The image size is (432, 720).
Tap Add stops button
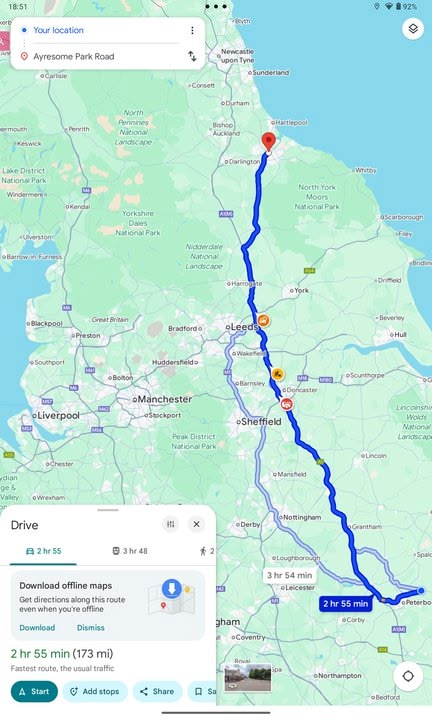click(x=95, y=691)
